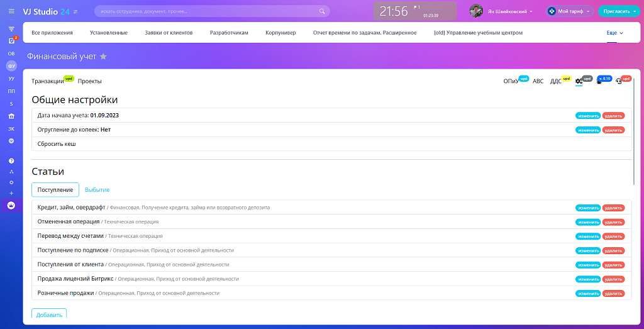The height and width of the screenshot is (329, 644).
Task: Add Финансовый учет to favorites with star
Action: click(x=103, y=57)
